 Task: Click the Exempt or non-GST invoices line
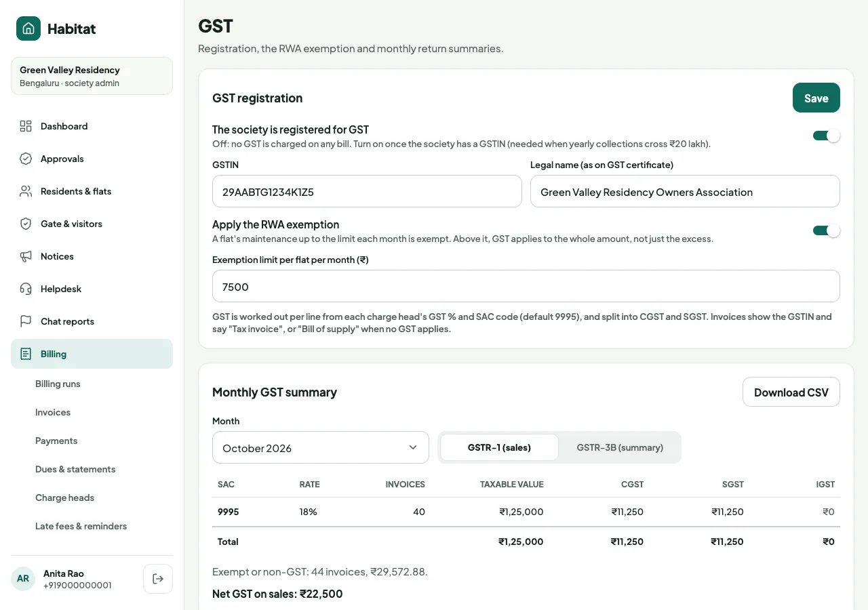pyautogui.click(x=320, y=571)
